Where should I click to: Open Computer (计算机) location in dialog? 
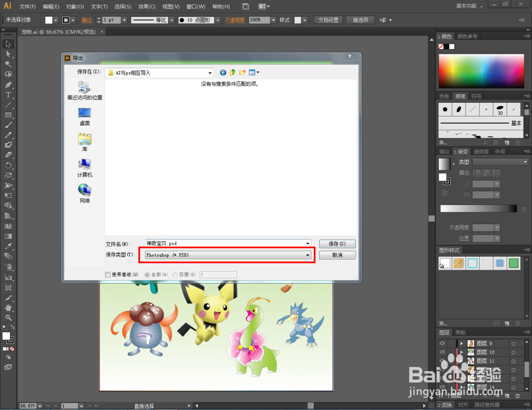click(x=85, y=168)
